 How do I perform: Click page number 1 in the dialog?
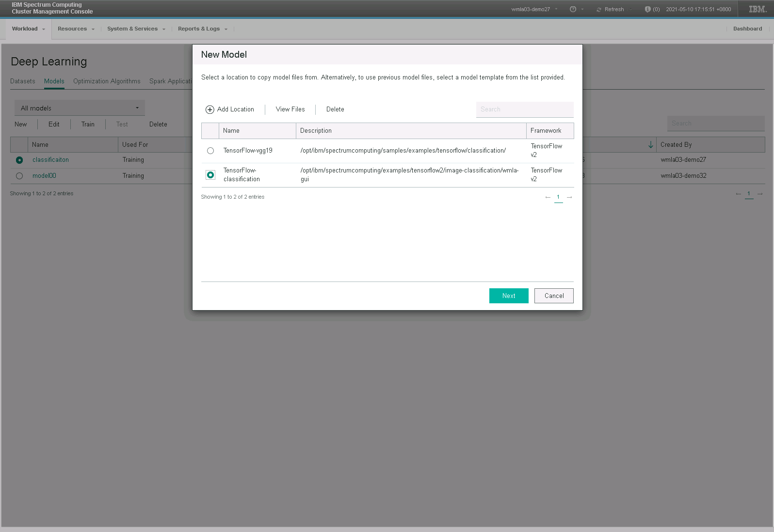pyautogui.click(x=558, y=197)
